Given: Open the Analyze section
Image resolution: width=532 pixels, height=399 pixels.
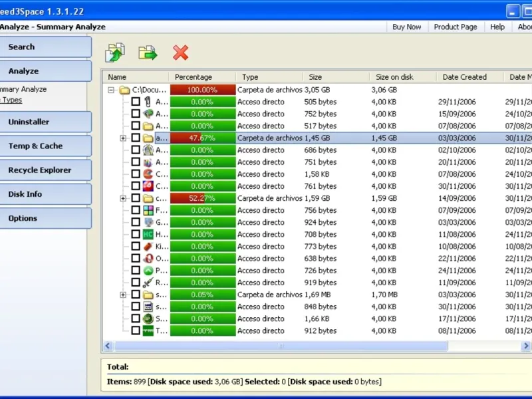Looking at the screenshot, I should tap(45, 71).
